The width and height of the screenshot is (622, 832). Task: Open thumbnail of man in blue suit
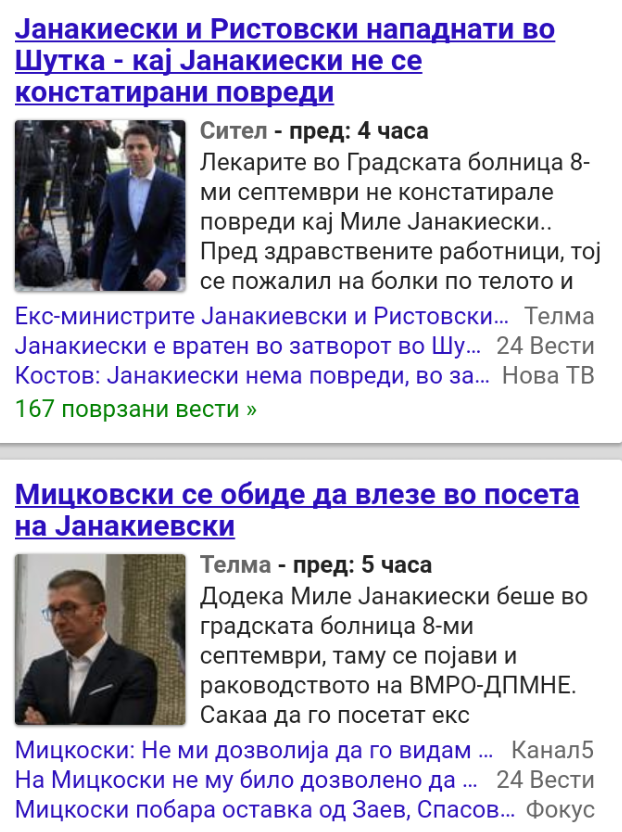pos(100,205)
